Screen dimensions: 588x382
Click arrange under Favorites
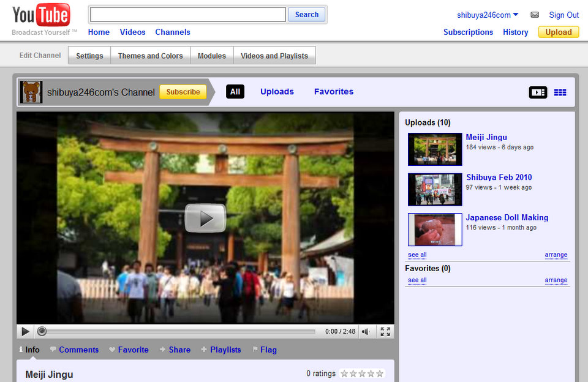pyautogui.click(x=556, y=280)
